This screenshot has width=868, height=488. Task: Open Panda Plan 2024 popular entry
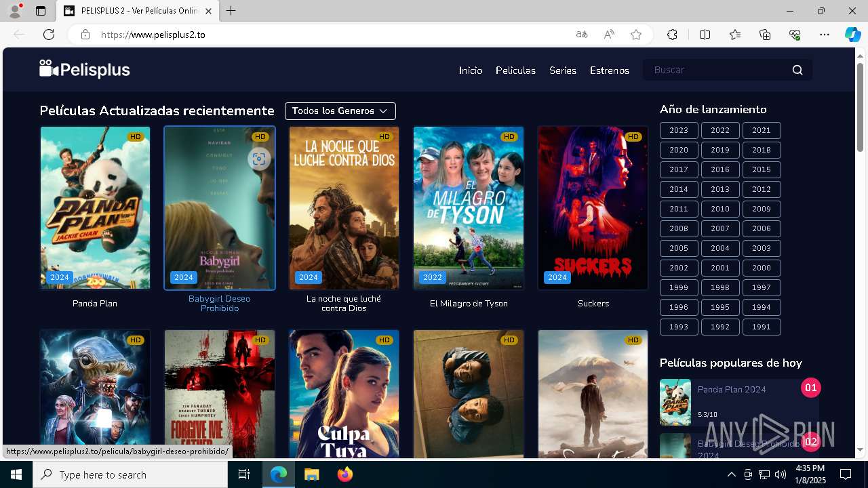(x=739, y=402)
